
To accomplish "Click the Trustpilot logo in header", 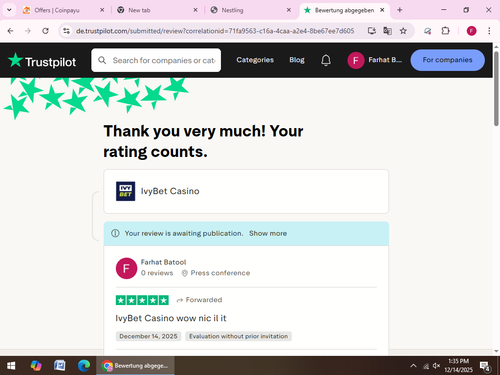I will (42, 61).
